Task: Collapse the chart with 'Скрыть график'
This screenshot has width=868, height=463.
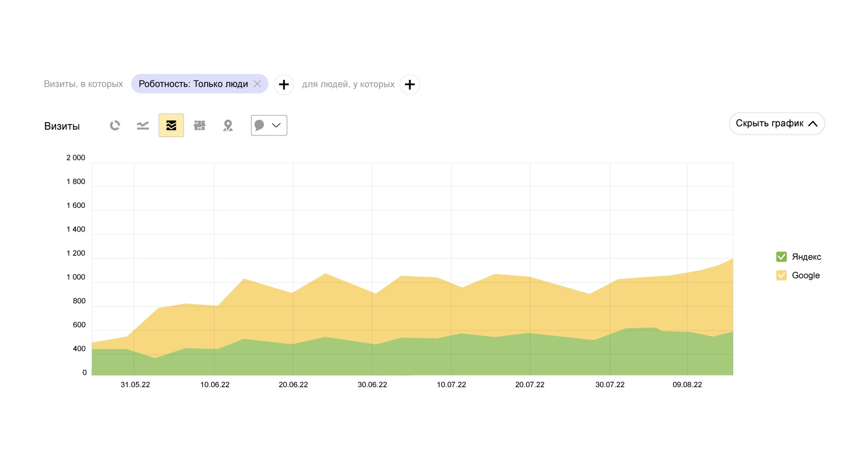Action: (x=777, y=123)
